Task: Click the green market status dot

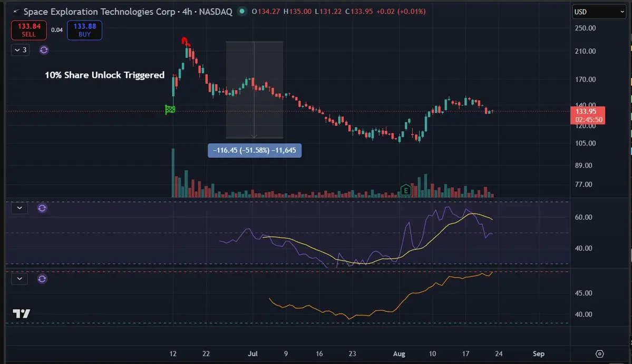Action: 242,11
